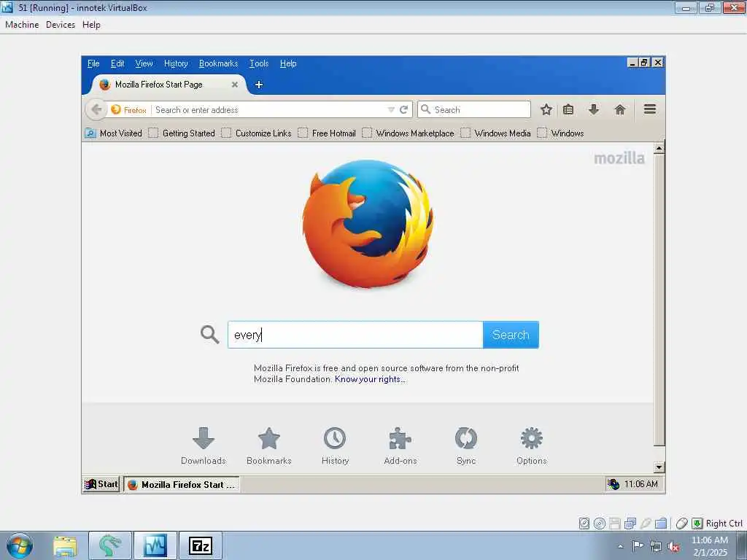
Task: Open the History menu in Firefox
Action: (176, 63)
